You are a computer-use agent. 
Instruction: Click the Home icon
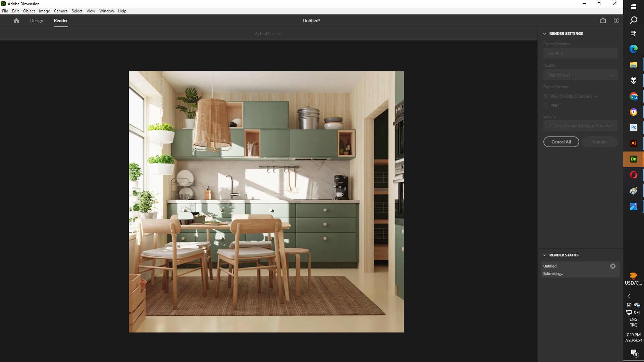16,21
